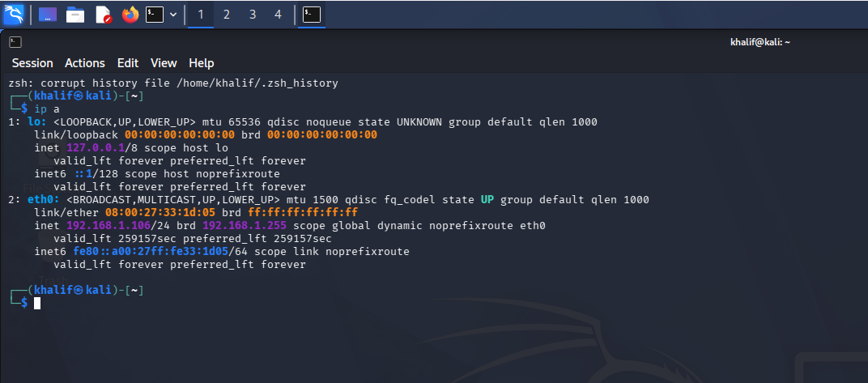Viewport: 868px width, 383px height.
Task: Open the file manager from panel
Action: (75, 15)
